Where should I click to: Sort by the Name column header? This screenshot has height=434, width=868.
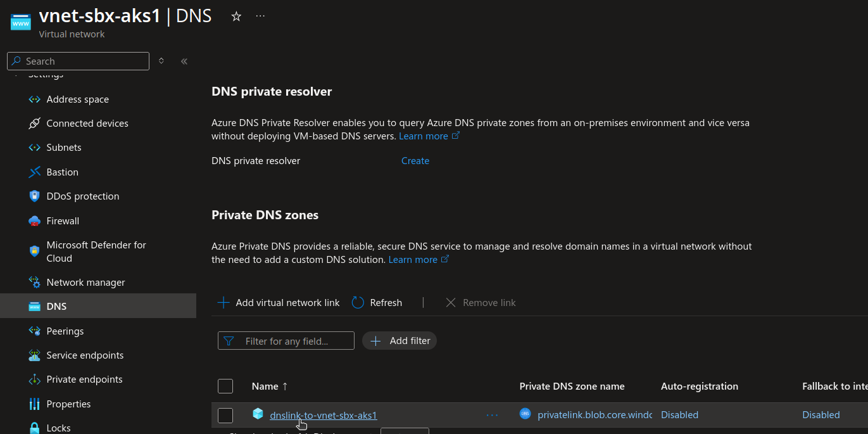point(270,386)
